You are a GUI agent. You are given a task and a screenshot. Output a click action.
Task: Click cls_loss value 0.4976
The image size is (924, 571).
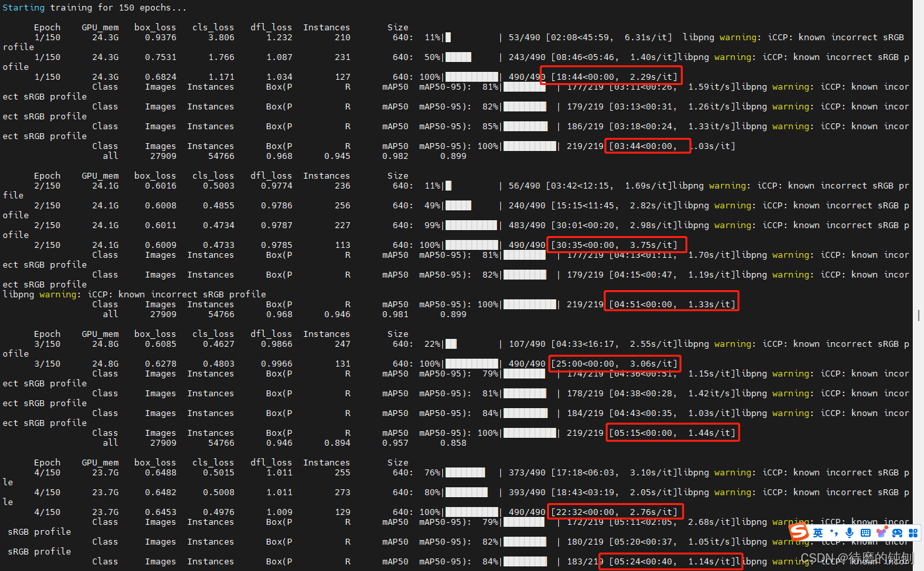218,512
